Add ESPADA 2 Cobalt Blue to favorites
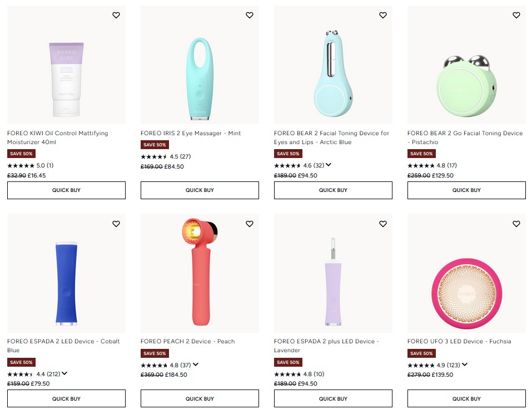 click(116, 224)
